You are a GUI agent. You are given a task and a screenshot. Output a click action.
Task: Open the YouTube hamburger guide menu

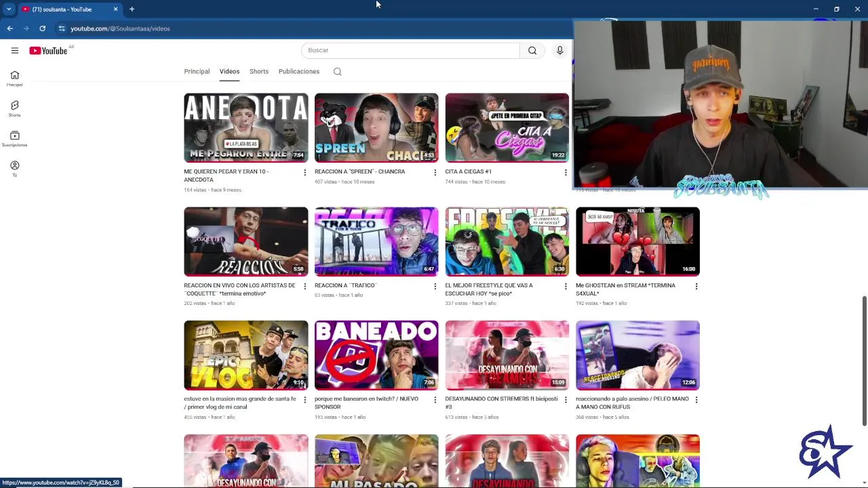(14, 50)
